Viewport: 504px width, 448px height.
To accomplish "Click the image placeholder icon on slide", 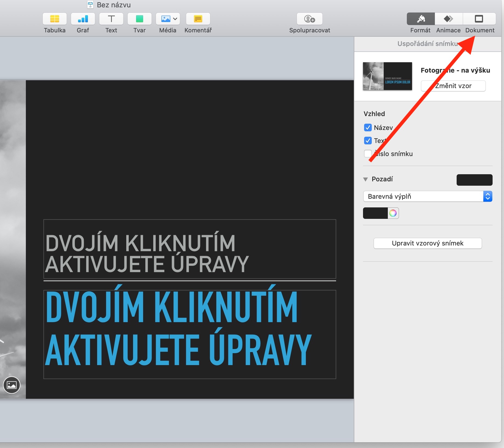I will (x=12, y=385).
